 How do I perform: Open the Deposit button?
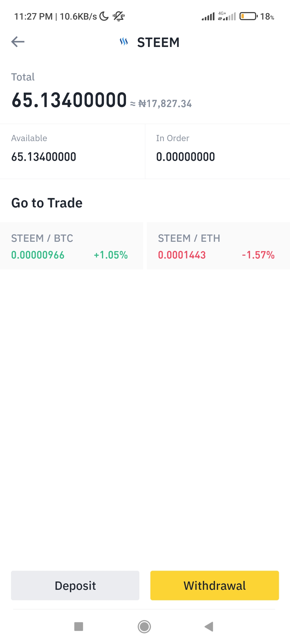pos(75,586)
